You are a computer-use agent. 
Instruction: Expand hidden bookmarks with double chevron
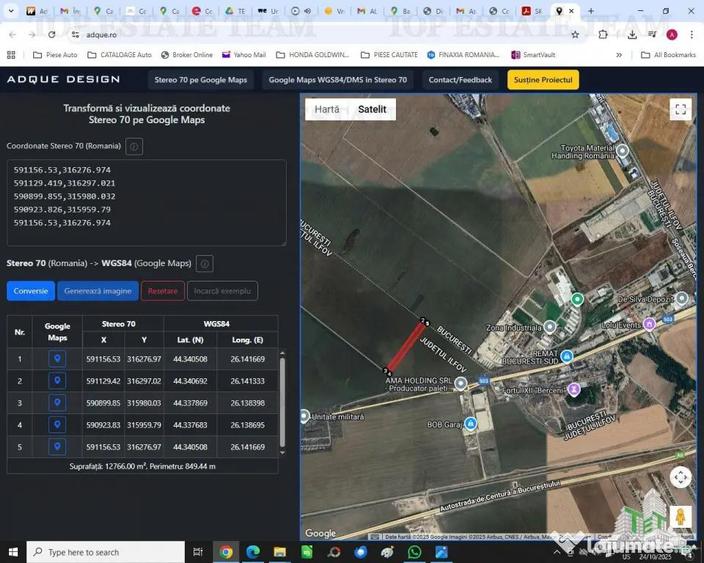[619, 55]
